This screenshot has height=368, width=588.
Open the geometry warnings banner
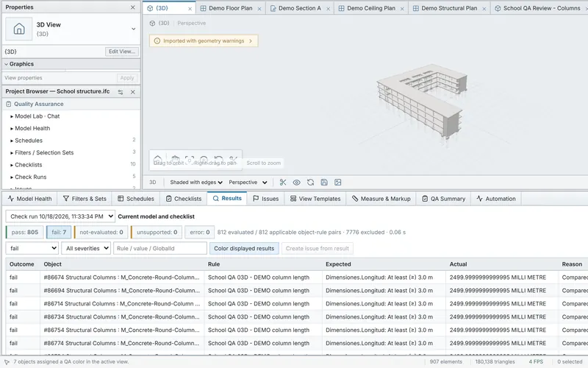click(x=204, y=41)
